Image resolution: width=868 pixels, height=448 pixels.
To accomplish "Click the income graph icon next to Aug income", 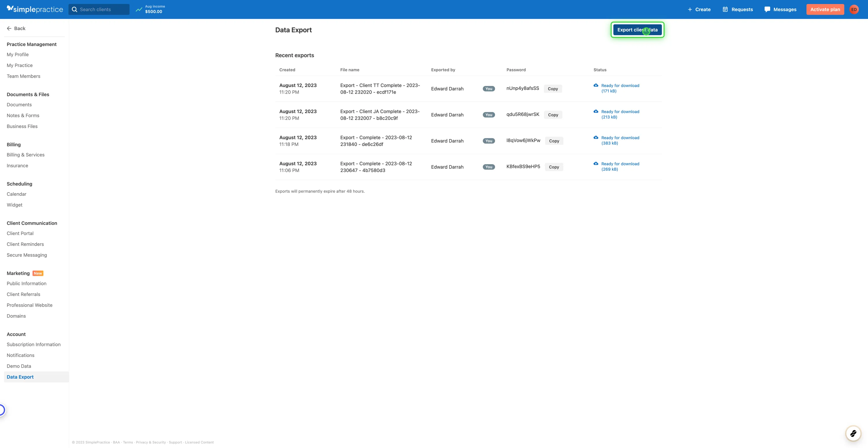I will pyautogui.click(x=139, y=9).
